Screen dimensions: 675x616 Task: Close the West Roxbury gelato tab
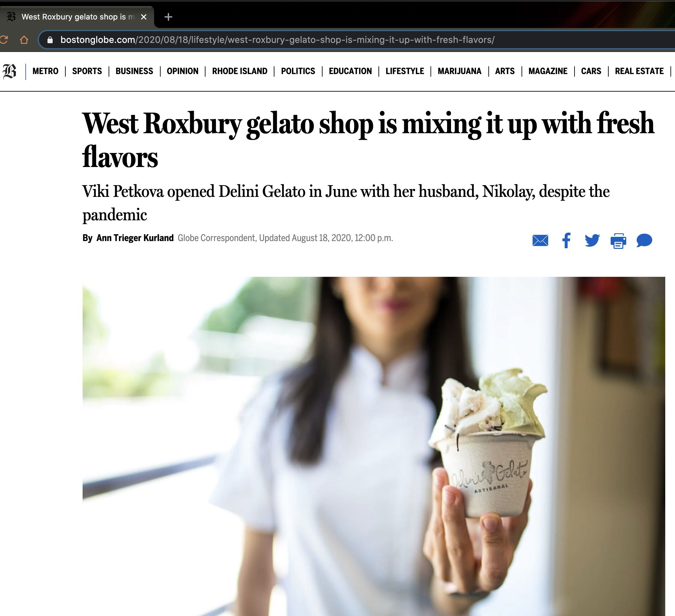pos(144,17)
